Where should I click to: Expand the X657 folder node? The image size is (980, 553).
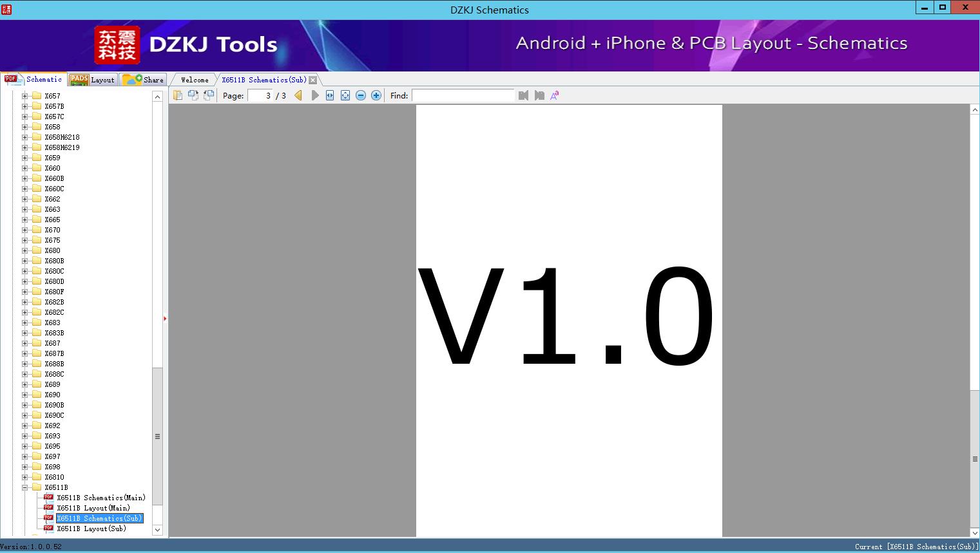pos(25,96)
